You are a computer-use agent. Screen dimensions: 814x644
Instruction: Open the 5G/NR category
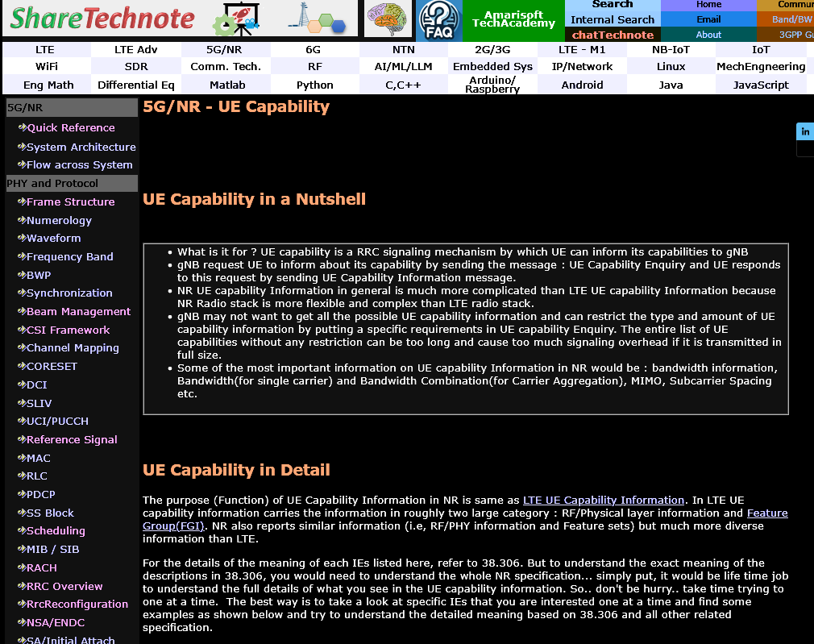(x=224, y=49)
